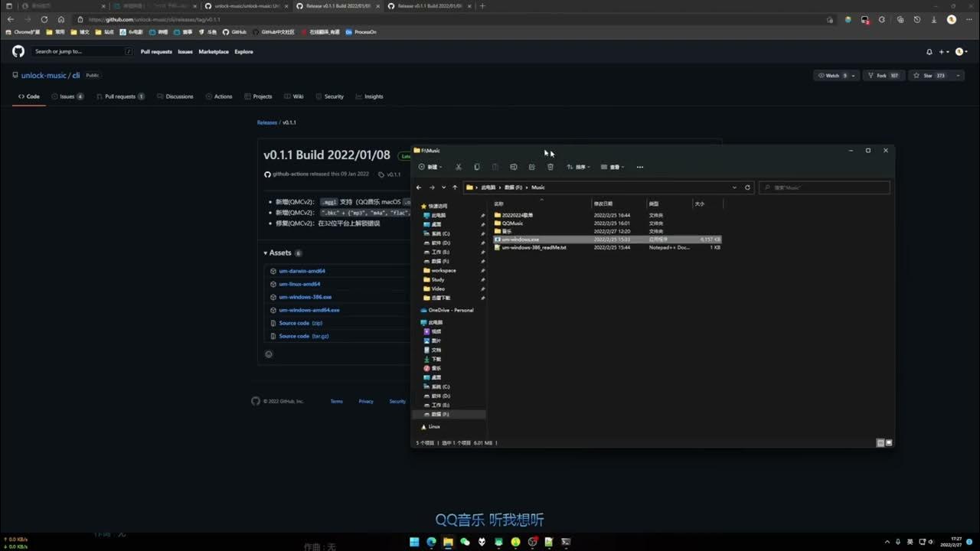
Task: Download um-windows-amd64.exe asset
Action: click(309, 310)
